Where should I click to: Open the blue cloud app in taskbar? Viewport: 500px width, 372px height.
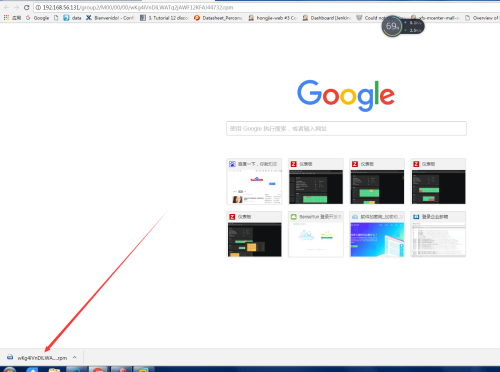click(x=32, y=370)
